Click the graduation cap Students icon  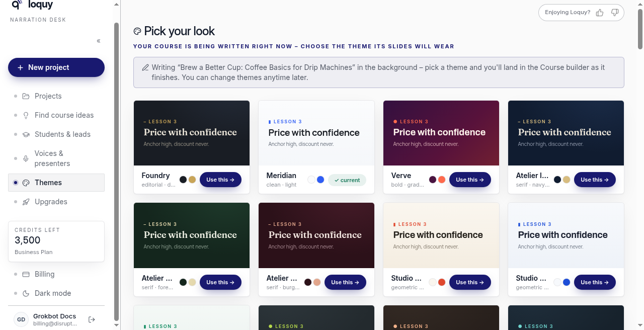(x=26, y=134)
